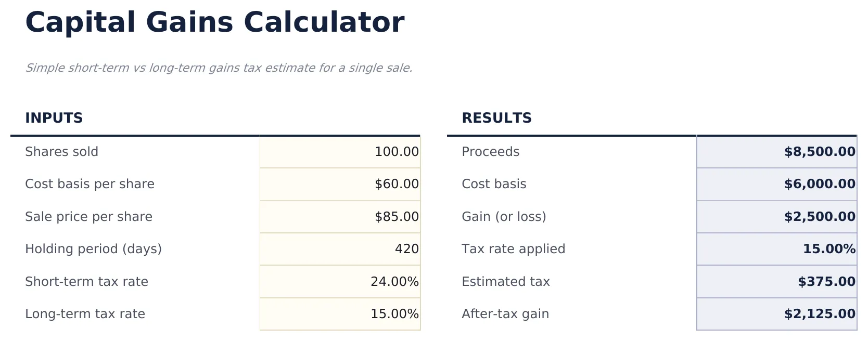Viewport: 868px width, 341px height.
Task: Click the After-tax gain row label
Action: pyautogui.click(x=505, y=314)
